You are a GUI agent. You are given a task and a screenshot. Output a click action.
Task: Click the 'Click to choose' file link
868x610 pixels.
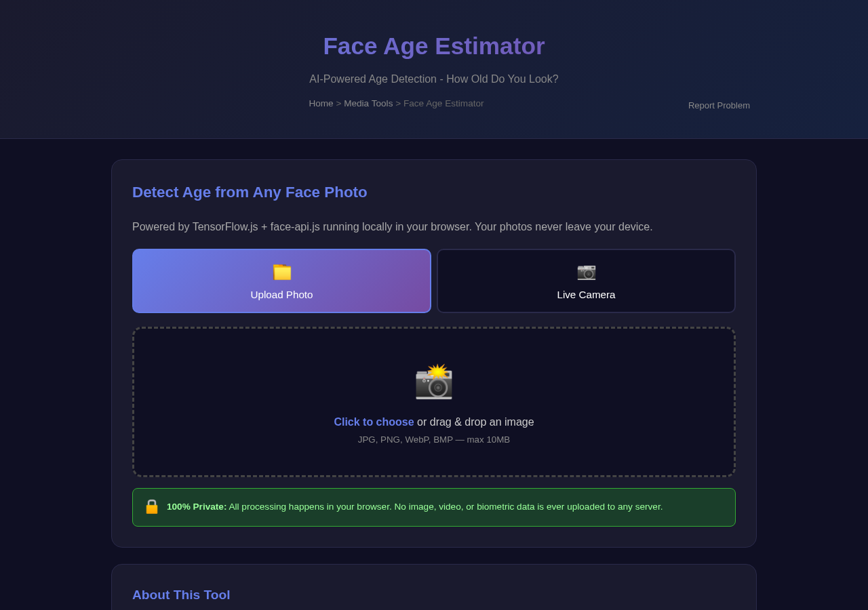click(x=374, y=422)
